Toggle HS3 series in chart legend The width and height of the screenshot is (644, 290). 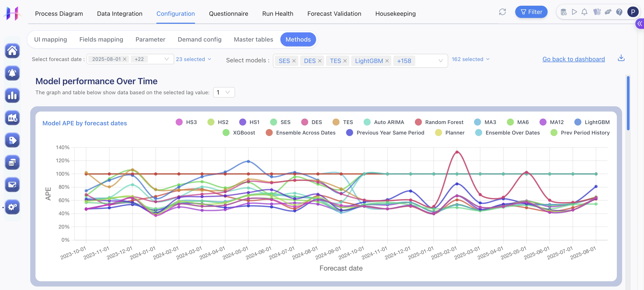(186, 122)
